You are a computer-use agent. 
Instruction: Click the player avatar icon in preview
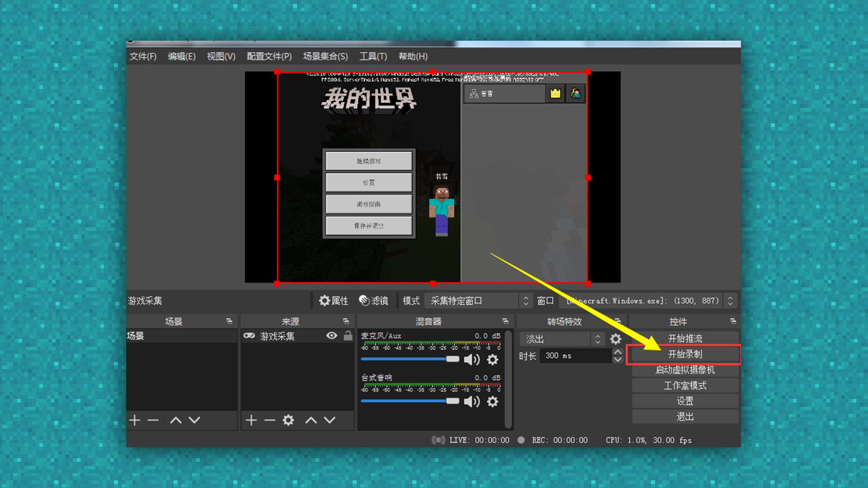[576, 94]
